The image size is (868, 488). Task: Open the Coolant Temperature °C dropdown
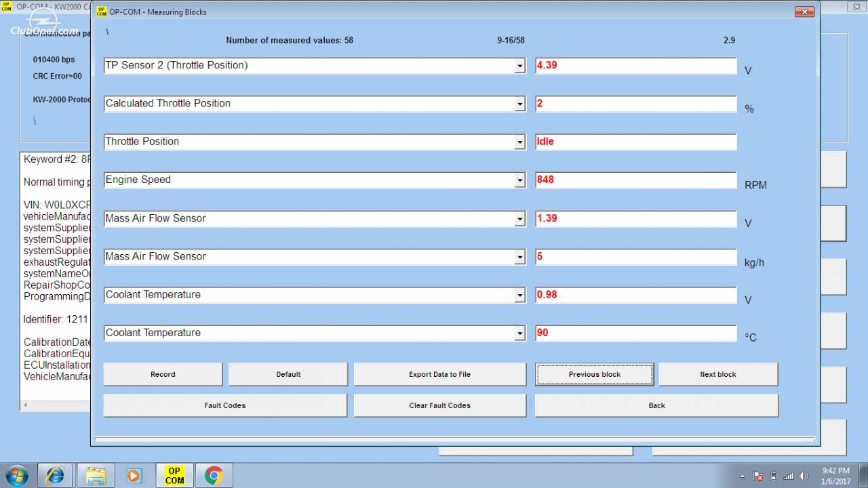520,333
